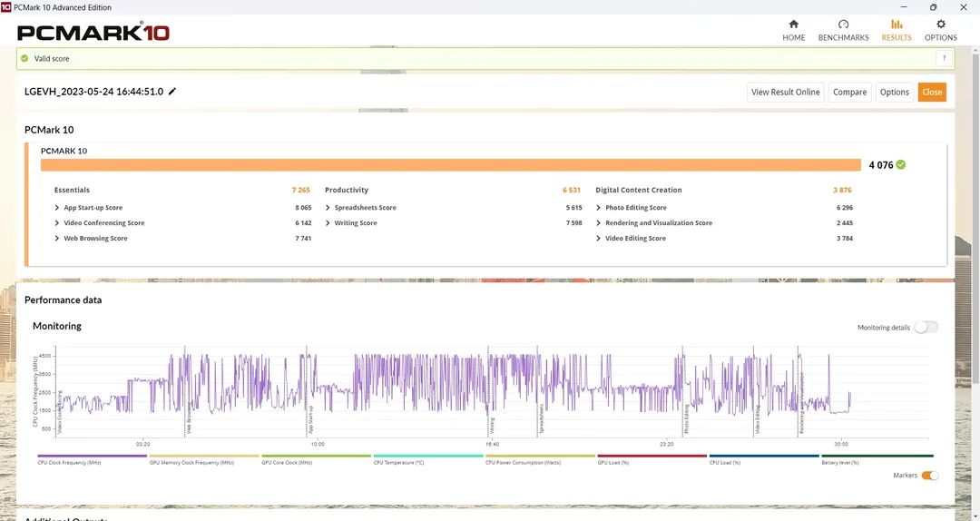This screenshot has width=980, height=521.
Task: Click the orange Close button
Action: [x=932, y=92]
